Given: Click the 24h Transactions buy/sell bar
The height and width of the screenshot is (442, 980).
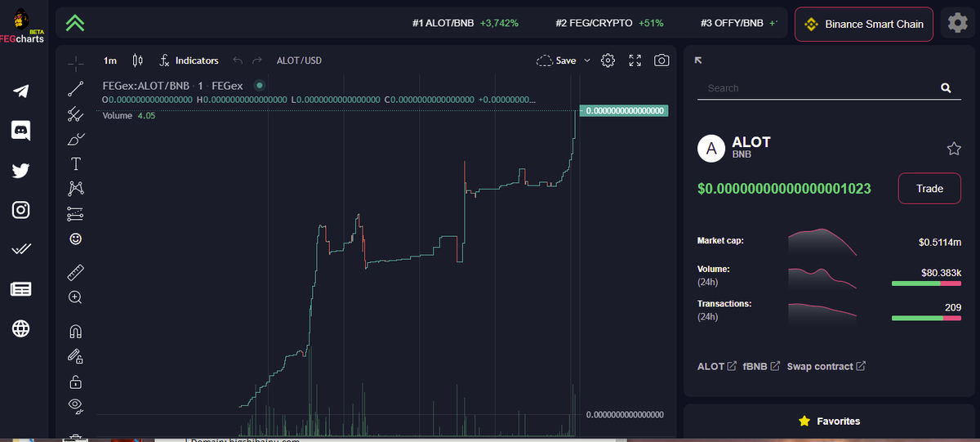Looking at the screenshot, I should tap(926, 318).
